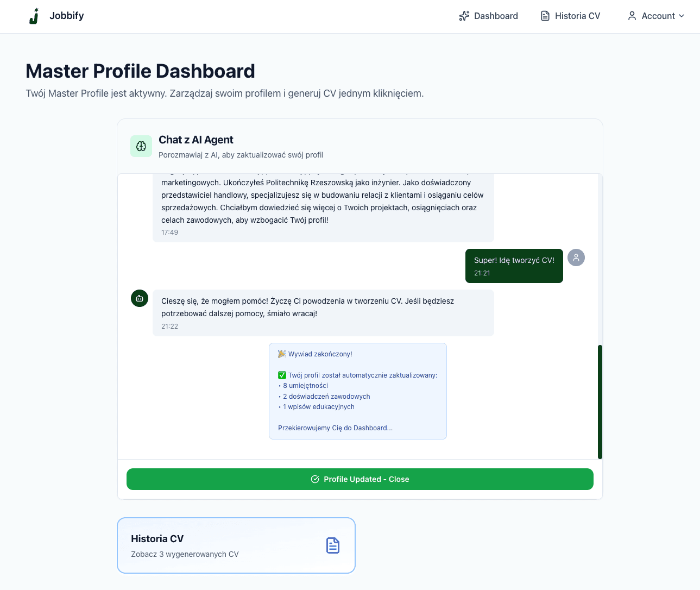Click the bot avatar icon in chat

click(x=140, y=298)
